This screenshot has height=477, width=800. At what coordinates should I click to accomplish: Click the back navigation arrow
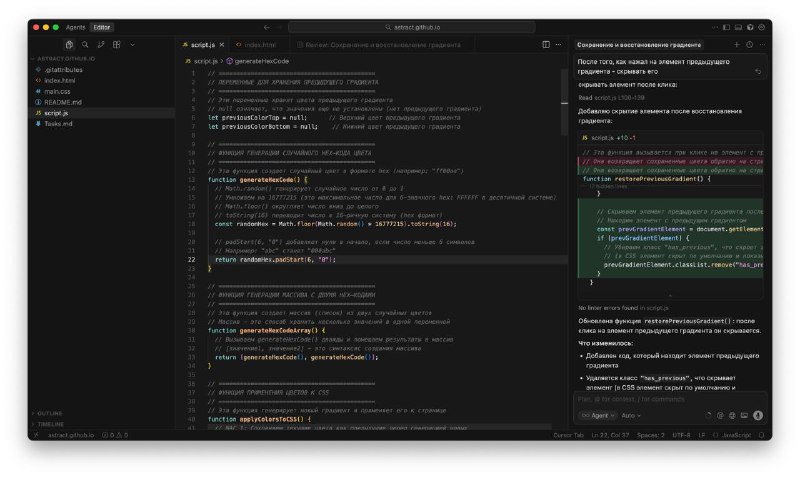(x=267, y=27)
